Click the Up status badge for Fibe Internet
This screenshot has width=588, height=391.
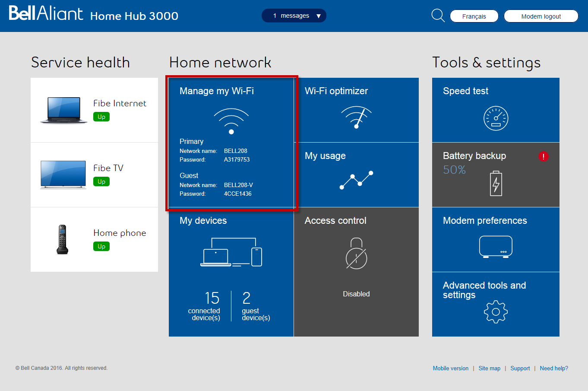tap(101, 117)
